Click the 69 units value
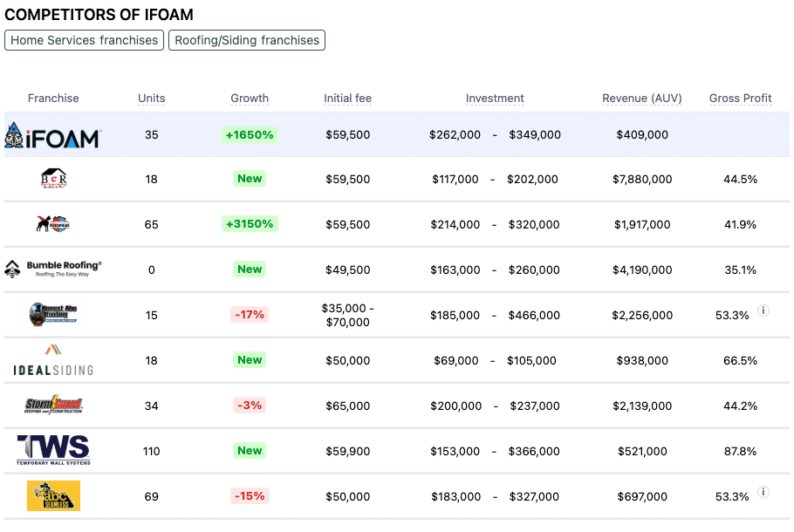Image resolution: width=794 pixels, height=532 pixels. click(152, 496)
